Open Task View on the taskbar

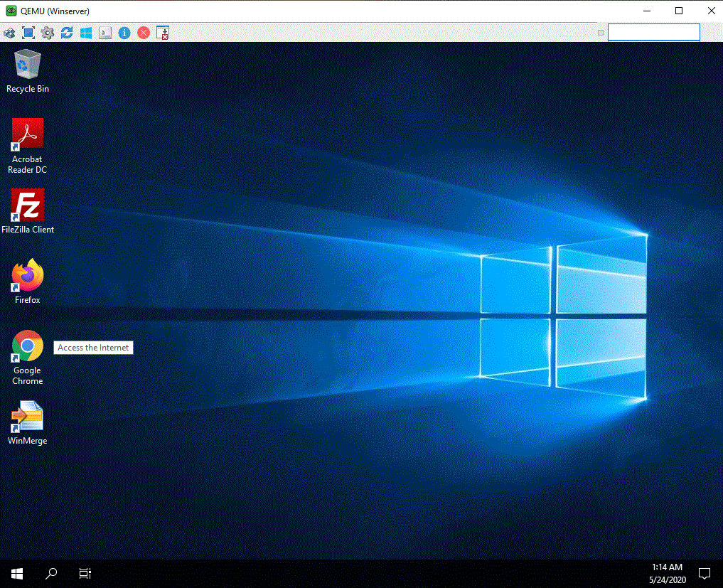(85, 574)
